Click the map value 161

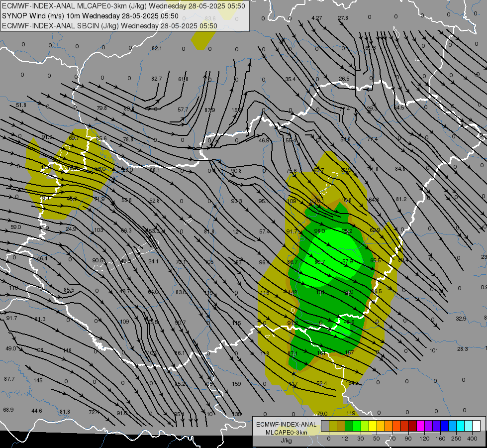pyautogui.click(x=321, y=353)
